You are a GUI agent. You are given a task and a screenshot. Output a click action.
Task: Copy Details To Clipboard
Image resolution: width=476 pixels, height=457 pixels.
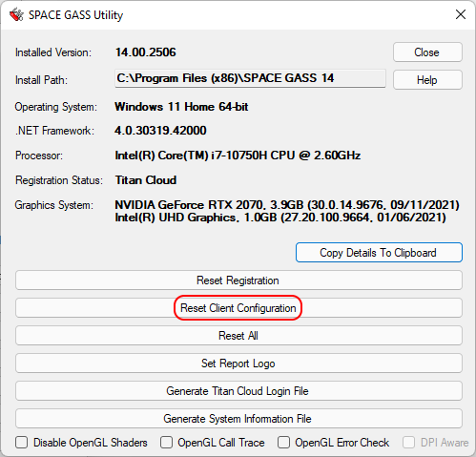[379, 253]
